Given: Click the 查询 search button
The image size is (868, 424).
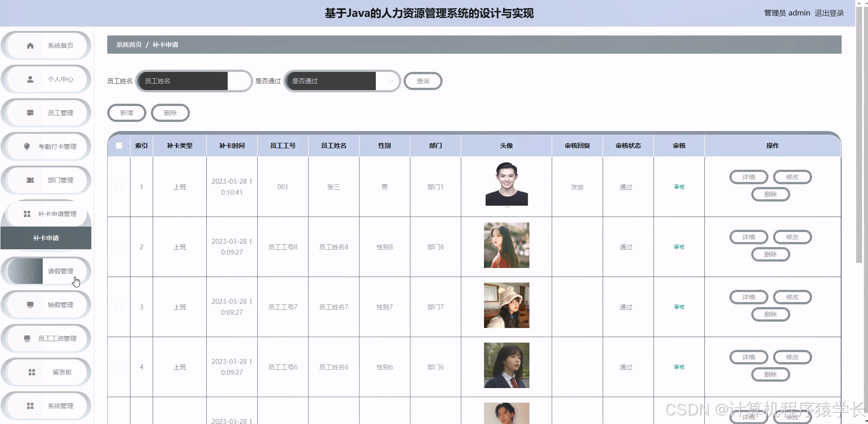Looking at the screenshot, I should click(x=423, y=81).
